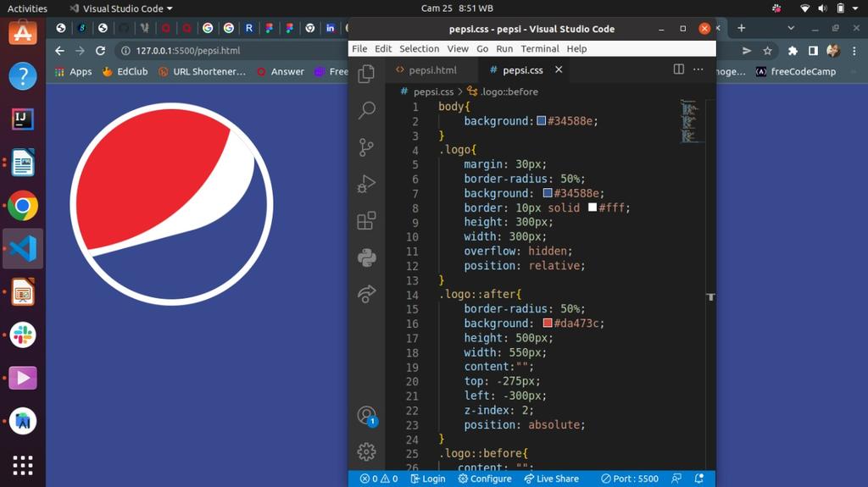The image size is (868, 487).
Task: Click line number 14 in gutter
Action: coord(412,295)
